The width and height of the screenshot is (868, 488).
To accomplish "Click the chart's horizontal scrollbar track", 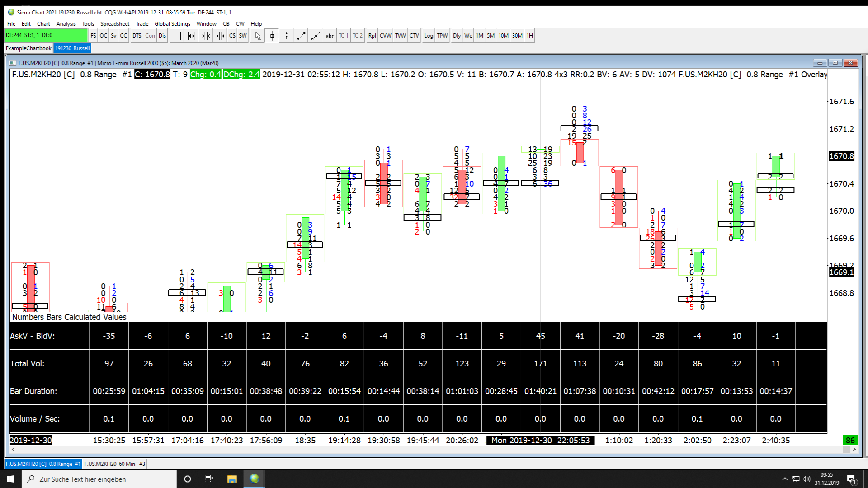I will pyautogui.click(x=407, y=449).
